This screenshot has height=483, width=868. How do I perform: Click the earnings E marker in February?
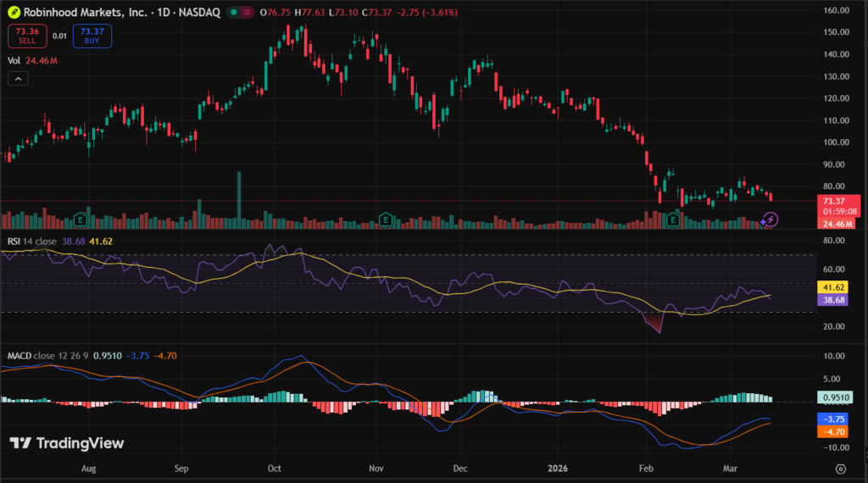(674, 219)
